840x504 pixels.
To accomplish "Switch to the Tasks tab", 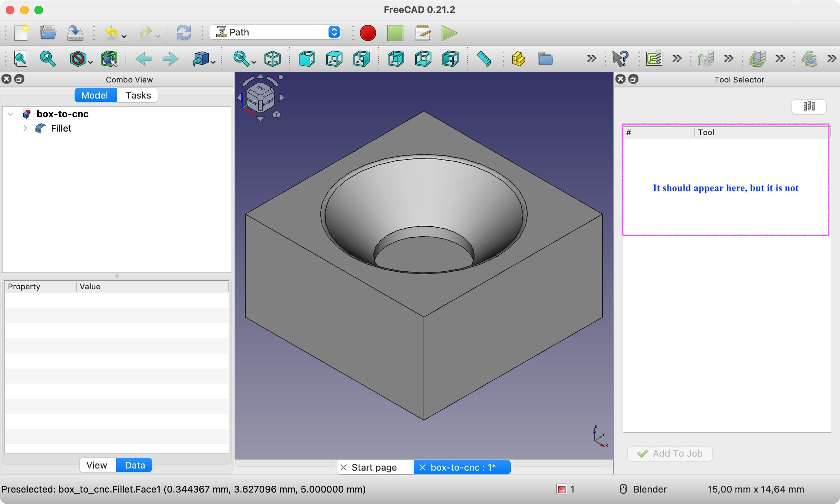I will pos(138,95).
